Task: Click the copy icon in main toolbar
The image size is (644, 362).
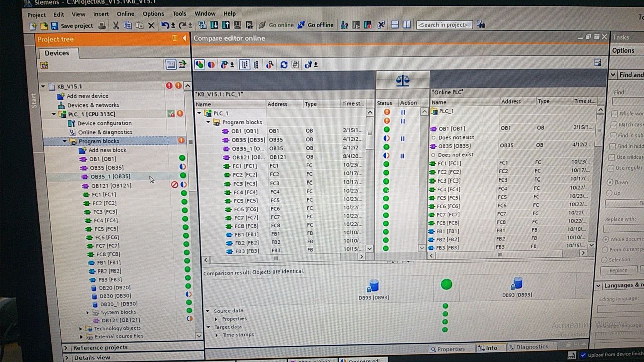Action: click(x=128, y=25)
